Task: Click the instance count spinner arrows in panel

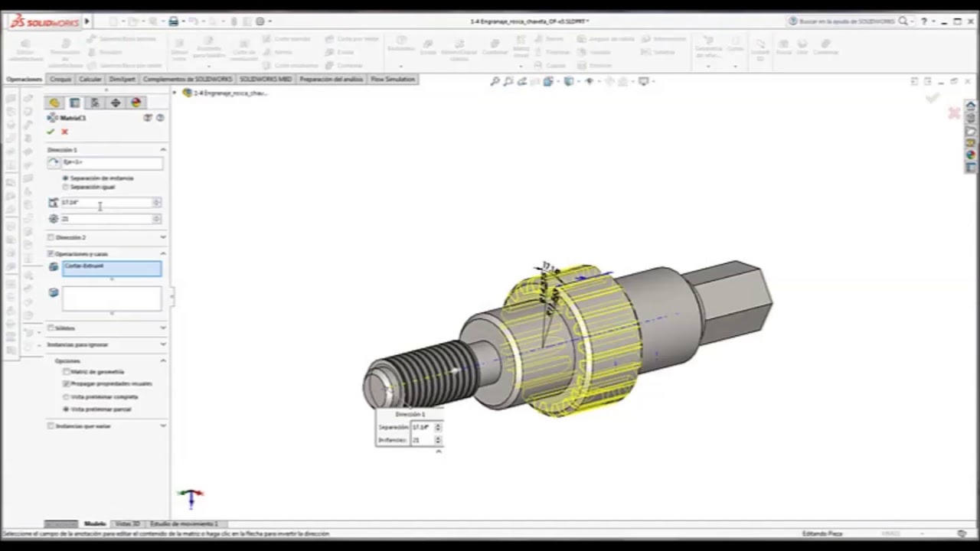Action: pos(157,219)
